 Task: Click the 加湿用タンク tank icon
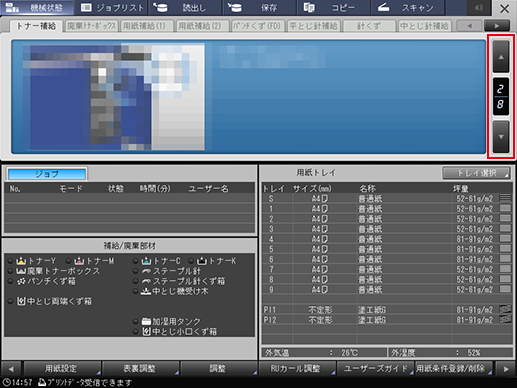click(x=146, y=321)
